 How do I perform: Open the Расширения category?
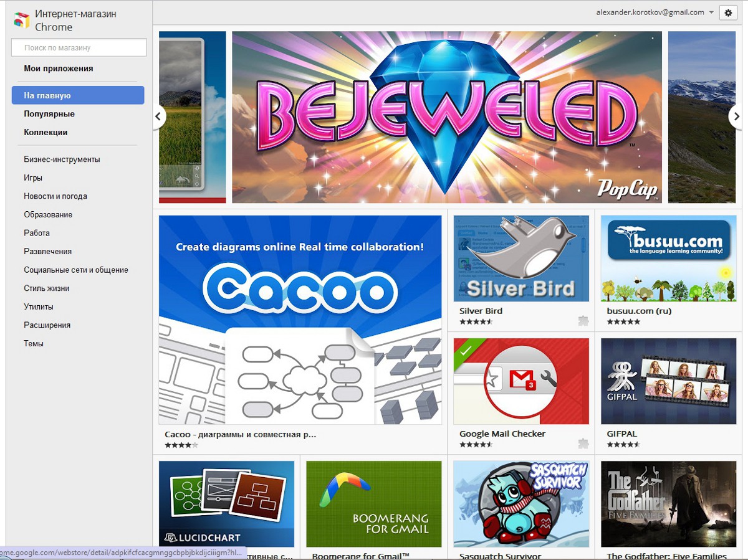47,325
